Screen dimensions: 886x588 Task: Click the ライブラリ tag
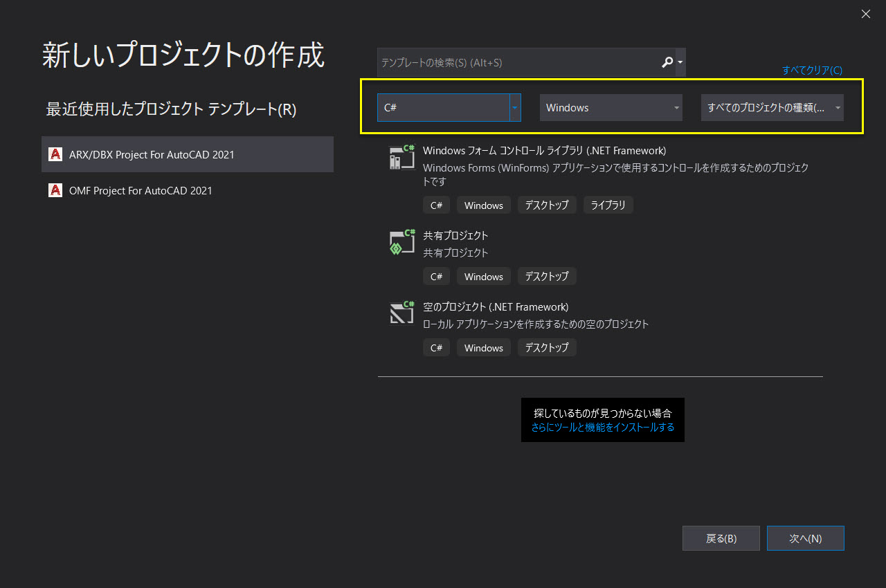(608, 205)
